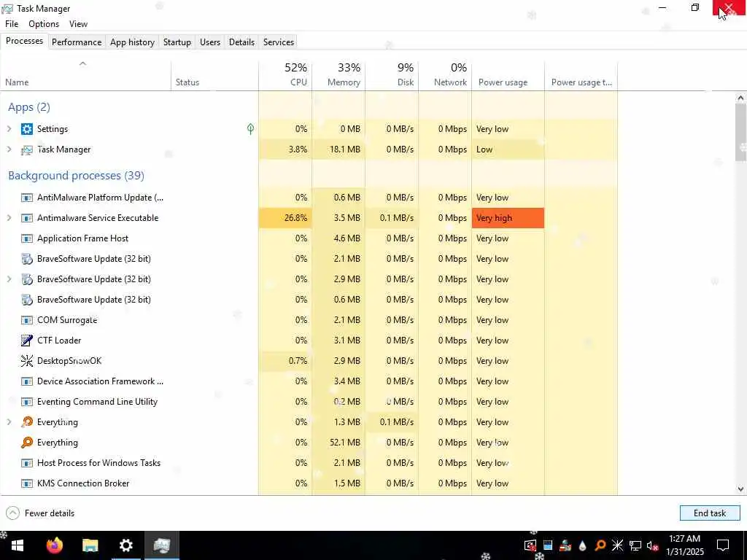Click the Settings gear icon in Apps list
Image resolution: width=747 pixels, height=560 pixels.
(x=27, y=129)
